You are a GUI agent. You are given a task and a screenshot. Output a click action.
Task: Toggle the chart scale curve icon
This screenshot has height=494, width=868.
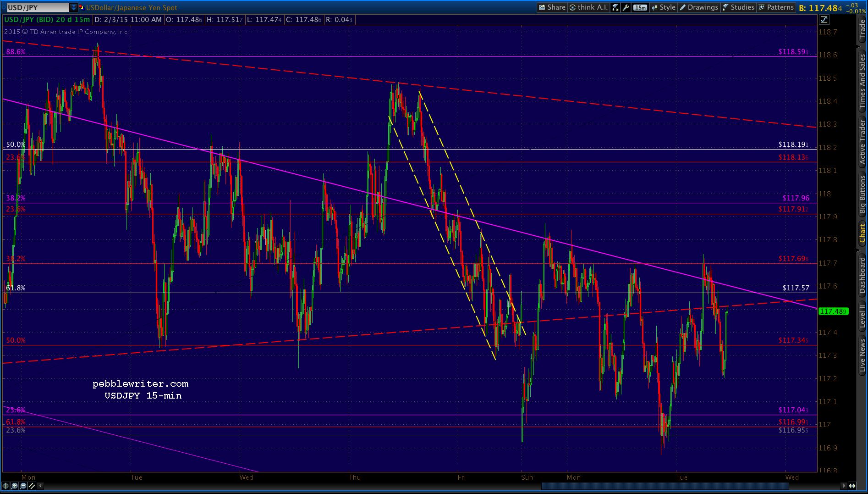coord(824,20)
